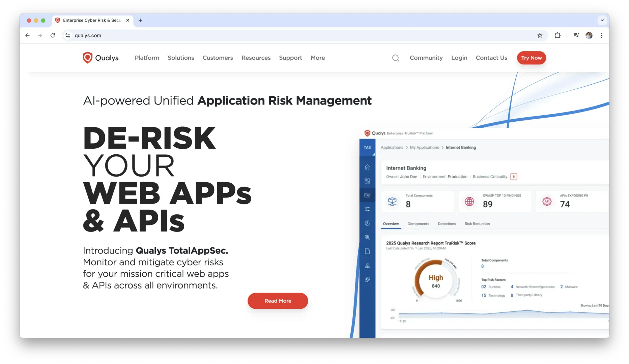This screenshot has width=629, height=364.
Task: Expand the Resources menu
Action: click(x=256, y=58)
